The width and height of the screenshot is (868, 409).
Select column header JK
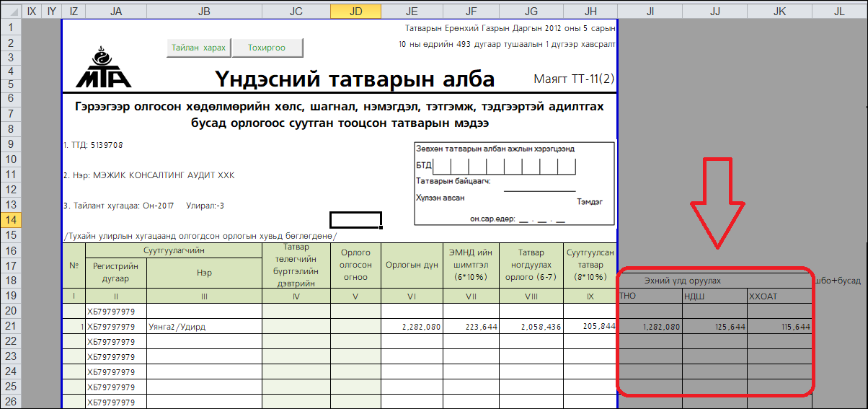[x=779, y=12]
